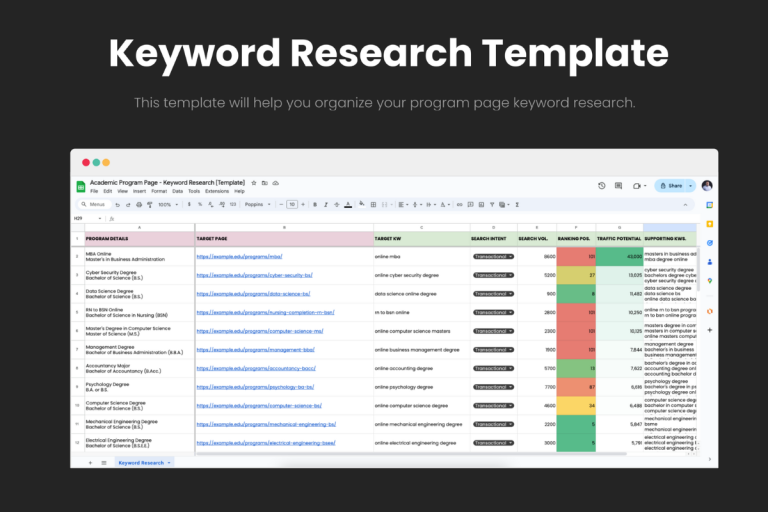Increase font size with plus button
768x512 pixels.
pyautogui.click(x=303, y=205)
